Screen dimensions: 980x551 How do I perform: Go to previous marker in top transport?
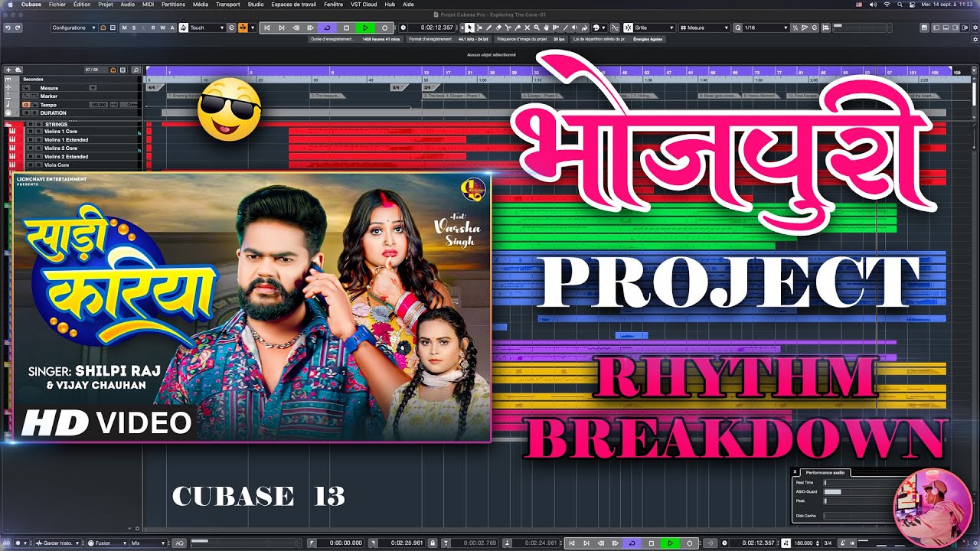point(267,28)
